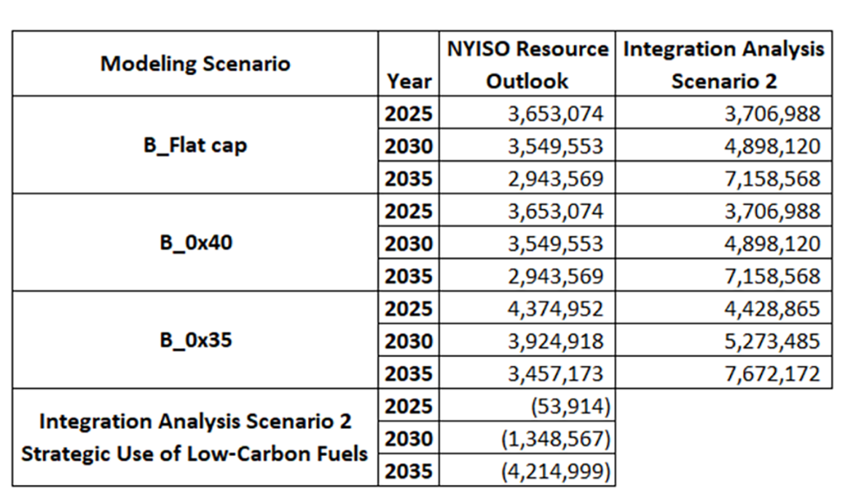The width and height of the screenshot is (846, 504).
Task: Click the cell showing 3,457,173
Action: click(556, 373)
